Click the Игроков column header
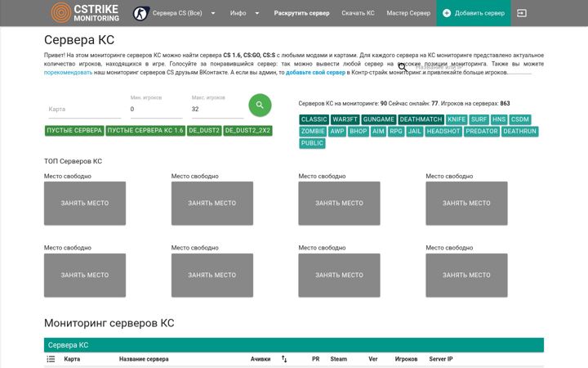The image size is (588, 368). click(x=406, y=359)
